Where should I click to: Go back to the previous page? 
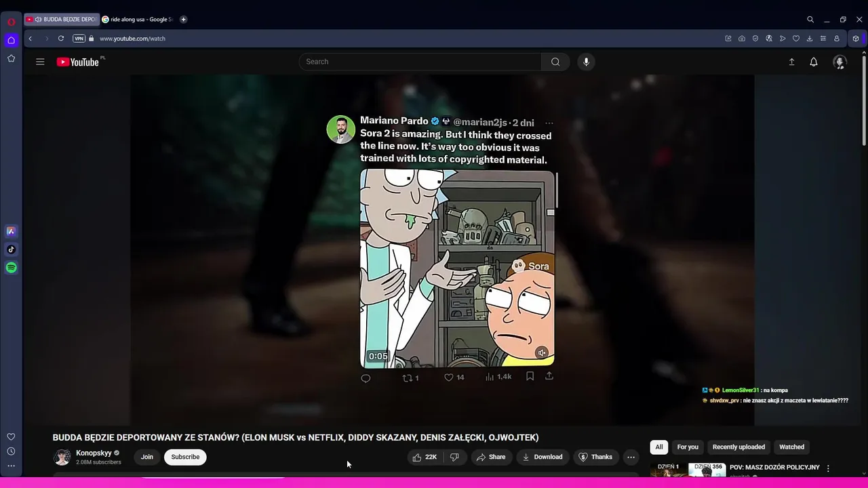(31, 39)
